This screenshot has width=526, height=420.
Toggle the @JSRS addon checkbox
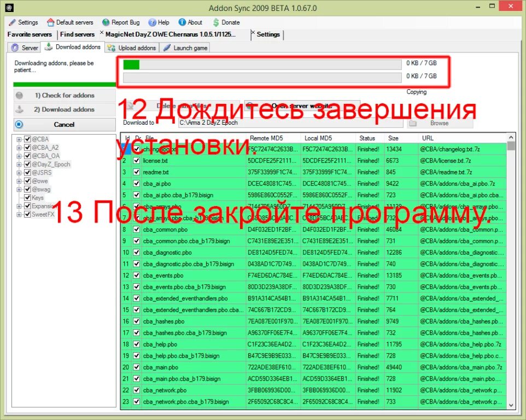[x=27, y=173]
